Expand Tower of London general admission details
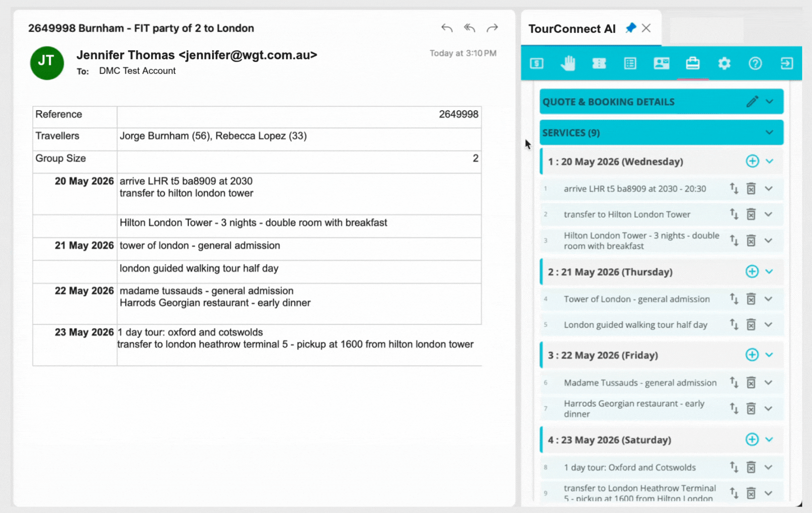The image size is (812, 513). [769, 299]
